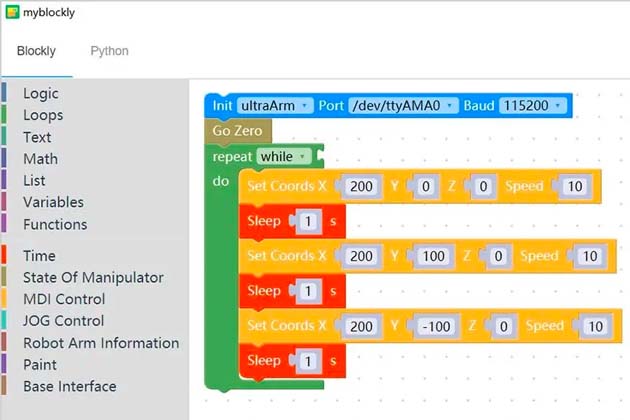Screen dimensions: 630x420
Task: Select the Blockly tab
Action: tap(36, 51)
